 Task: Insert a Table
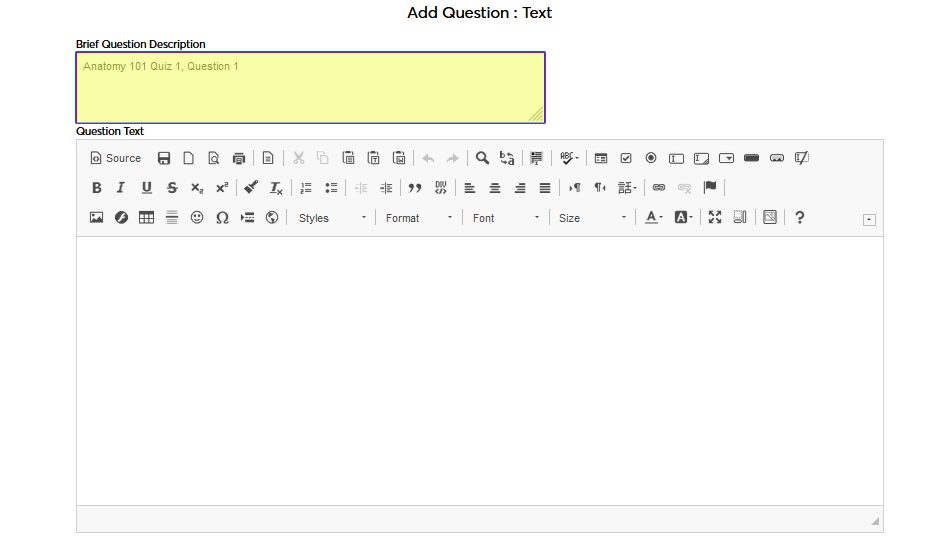(146, 218)
